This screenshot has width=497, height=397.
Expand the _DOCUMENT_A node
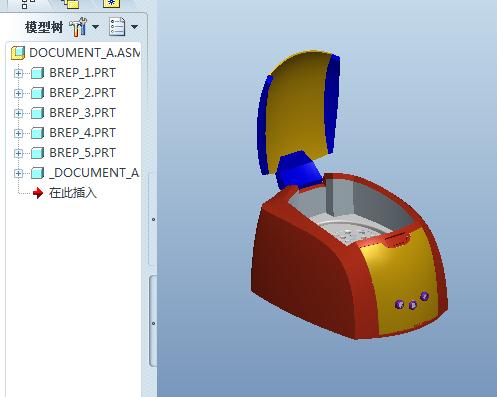tap(18, 173)
